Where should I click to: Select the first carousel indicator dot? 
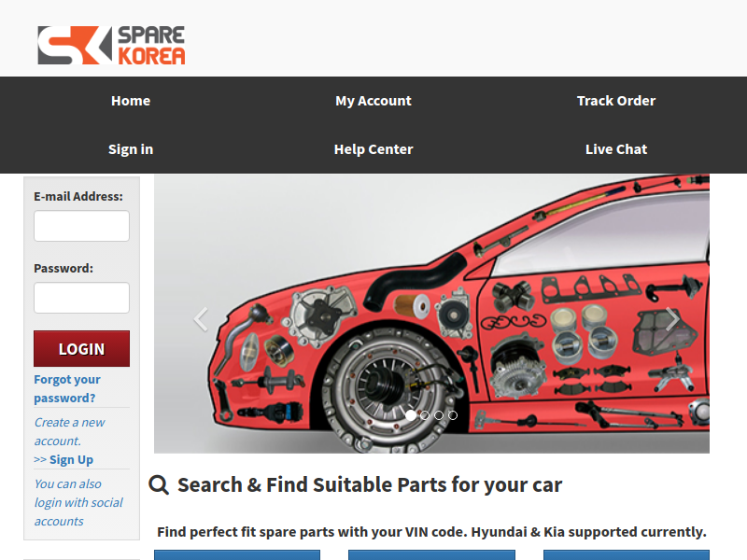click(411, 415)
